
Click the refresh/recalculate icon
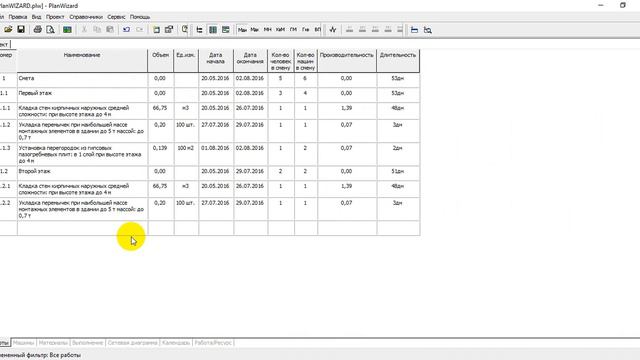184,29
